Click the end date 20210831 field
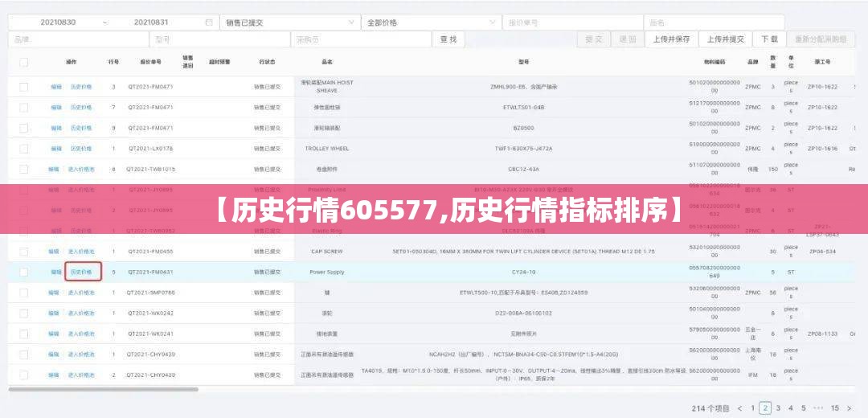Image resolution: width=868 pixels, height=418 pixels. click(x=152, y=23)
